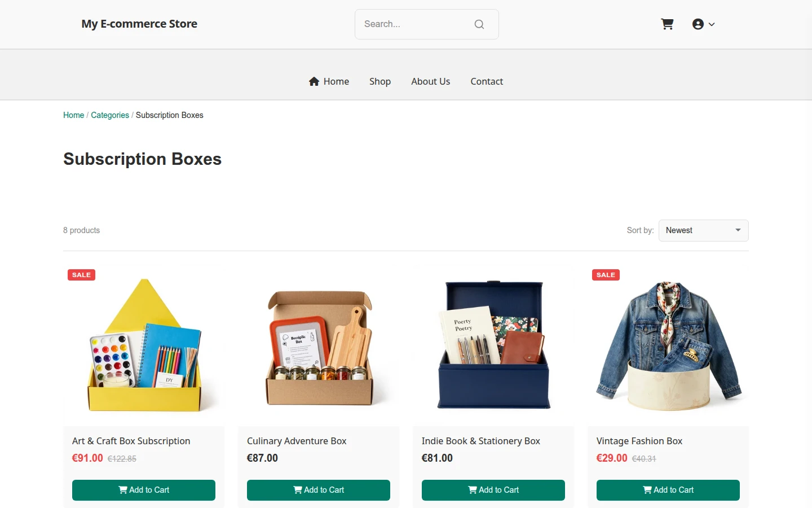Screen dimensions: 812x508
Task: Click the search magnifier icon
Action: coord(479,24)
